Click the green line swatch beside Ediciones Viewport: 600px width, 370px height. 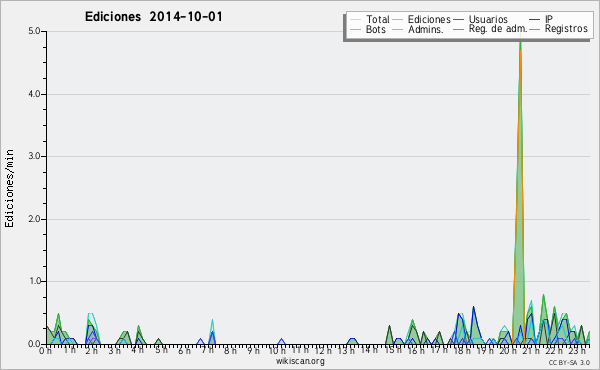[x=398, y=20]
